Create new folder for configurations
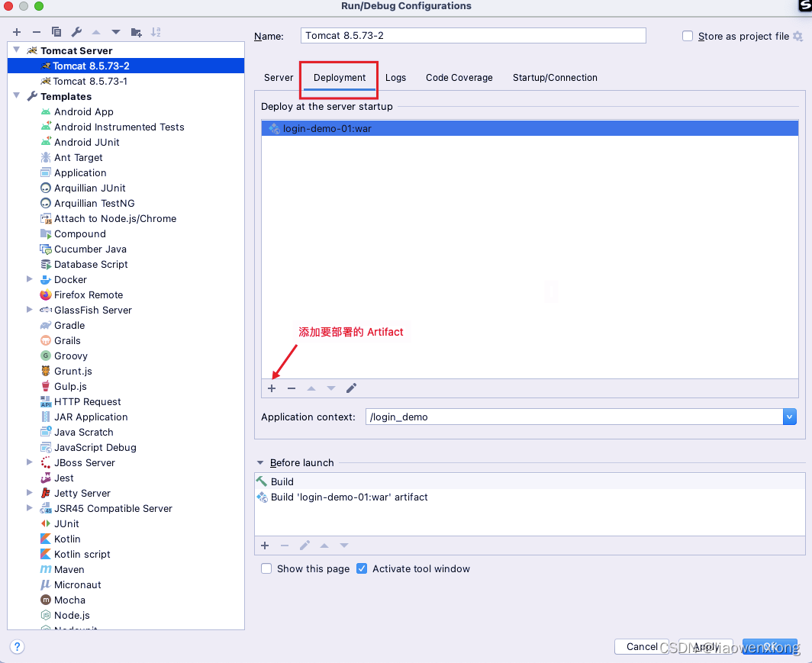 click(136, 32)
